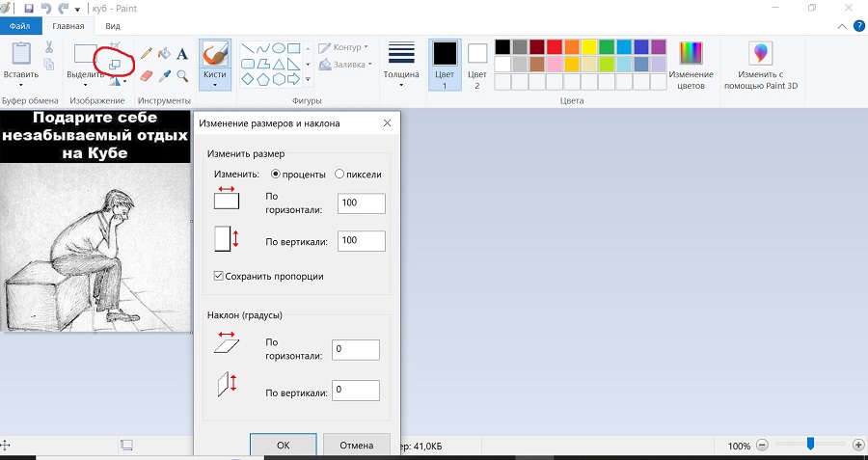Select 'Цвет 1' color slot
This screenshot has height=460, width=868.
445,65
